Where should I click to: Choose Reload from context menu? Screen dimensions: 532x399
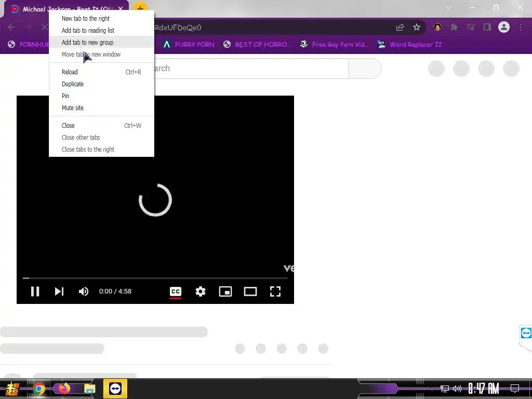click(x=101, y=72)
